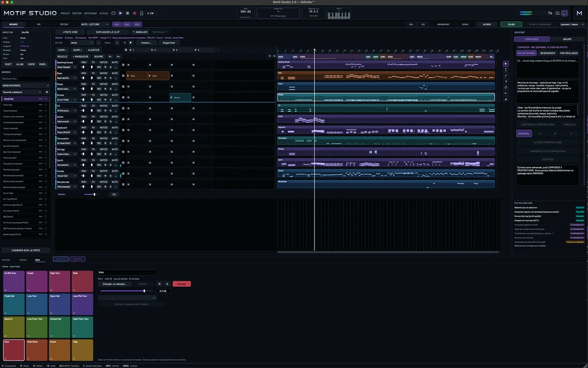Open the piano keyboard note display
This screenshot has width=588, height=368.
338,14
